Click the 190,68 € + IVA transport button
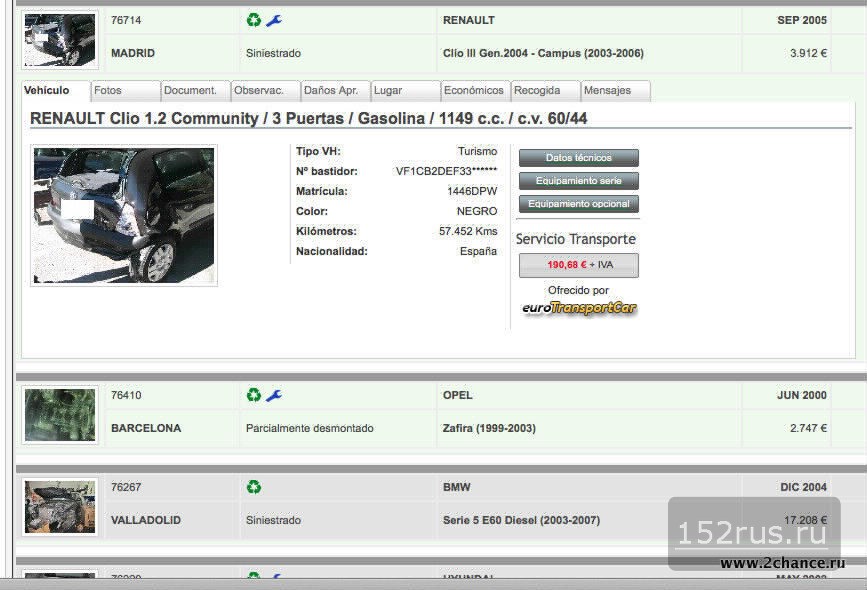 click(x=579, y=265)
